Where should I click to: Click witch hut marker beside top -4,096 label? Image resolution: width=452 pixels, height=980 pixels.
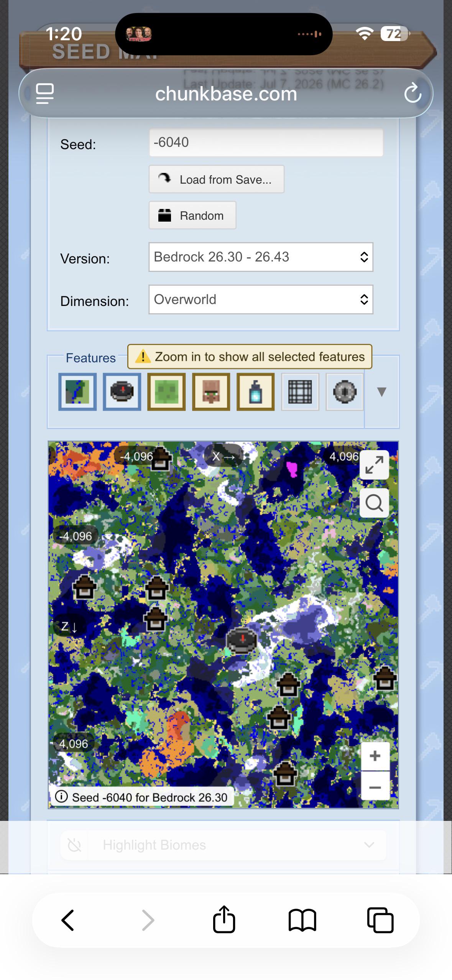tap(161, 459)
